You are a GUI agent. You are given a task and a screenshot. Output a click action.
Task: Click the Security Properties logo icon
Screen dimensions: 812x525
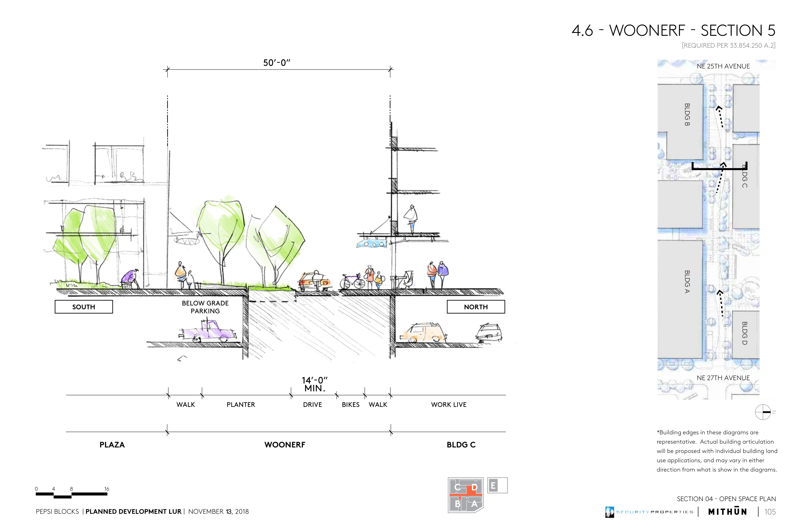tap(609, 512)
